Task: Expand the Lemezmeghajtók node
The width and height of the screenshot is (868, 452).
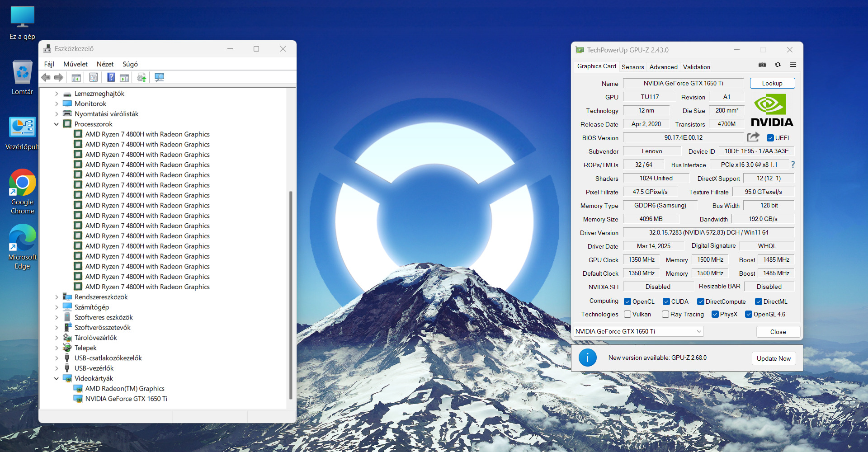Action: [57, 94]
